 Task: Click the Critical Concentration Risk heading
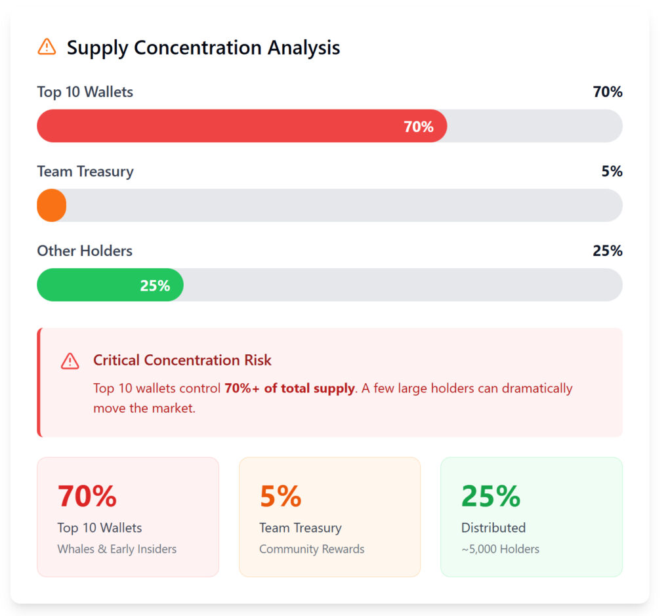(182, 360)
